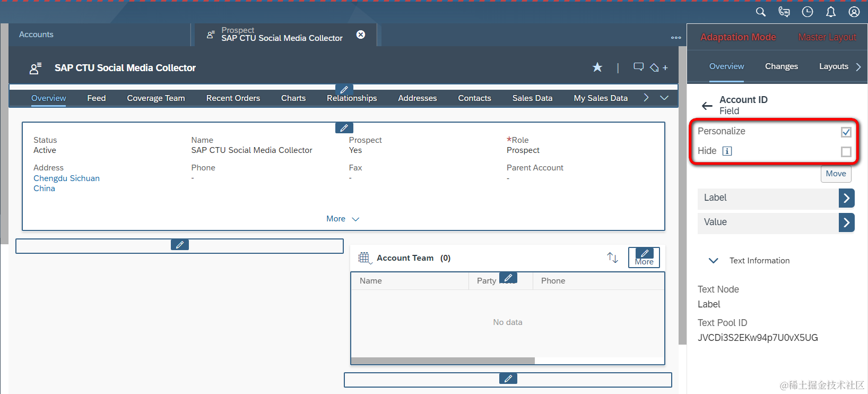Open the search magnifier in top bar
868x394 pixels.
(761, 12)
